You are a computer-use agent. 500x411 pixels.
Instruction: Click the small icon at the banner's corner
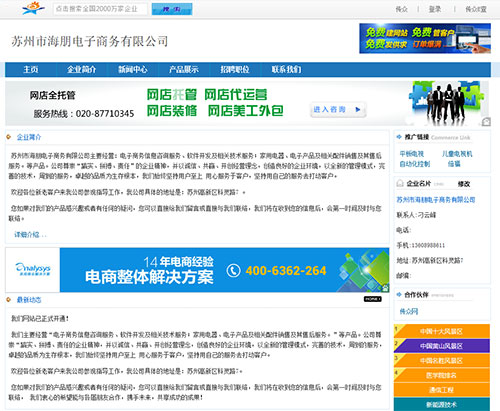coord(486,122)
